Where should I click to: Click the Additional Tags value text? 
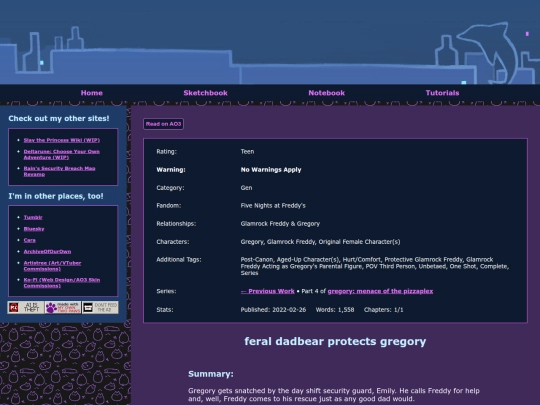tap(375, 266)
